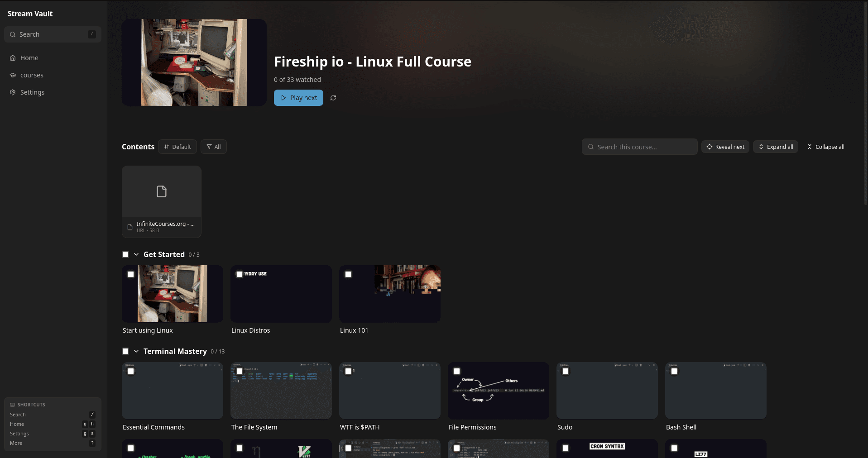This screenshot has width=868, height=458.
Task: Click Collapse all sections button
Action: pos(825,147)
